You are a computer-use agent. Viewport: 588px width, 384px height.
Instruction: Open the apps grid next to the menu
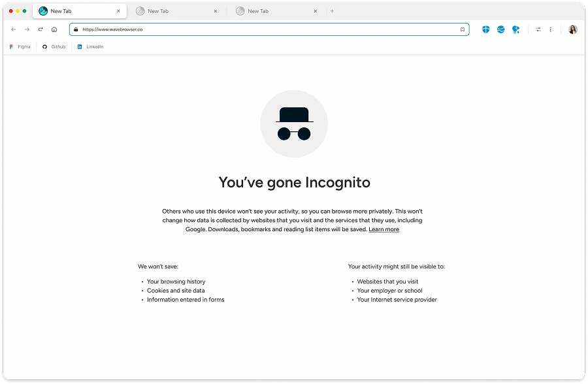tap(538, 29)
